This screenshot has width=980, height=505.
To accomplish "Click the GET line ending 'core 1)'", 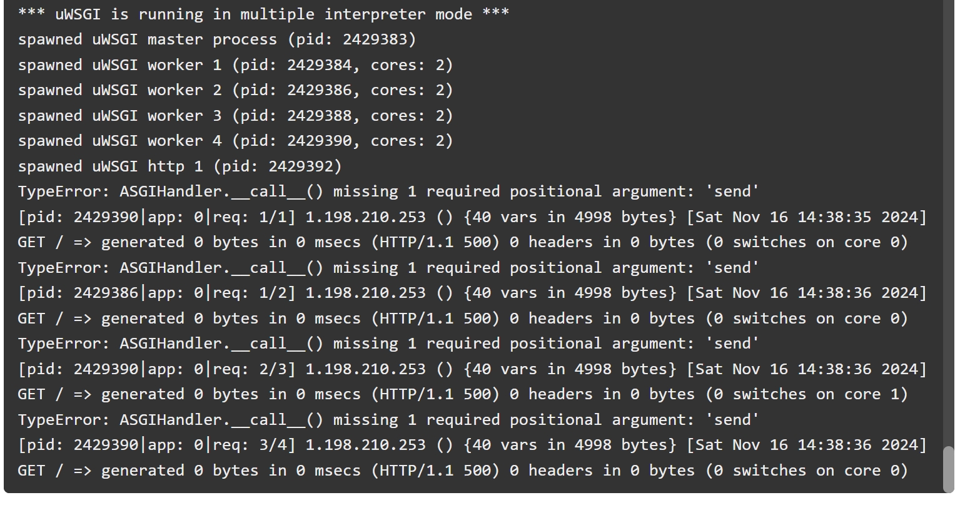I will [x=463, y=394].
